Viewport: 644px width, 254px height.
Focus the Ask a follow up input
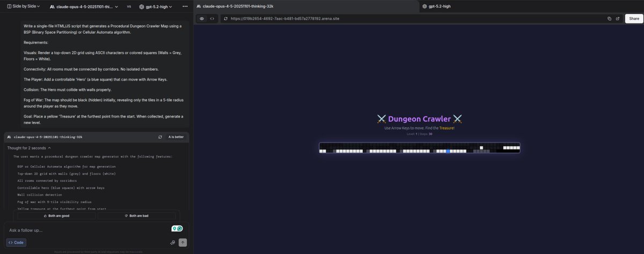tap(86, 230)
